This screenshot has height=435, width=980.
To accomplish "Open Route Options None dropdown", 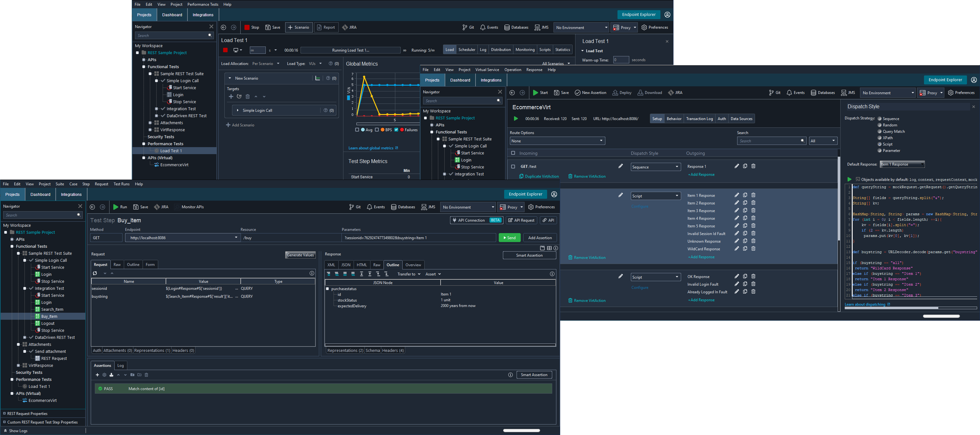I will [x=557, y=141].
